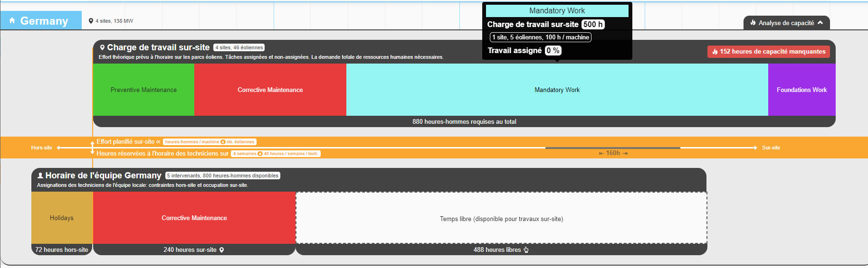The width and height of the screenshot is (868, 268).
Task: Click the cyan Mandatory Work workload block
Action: [557, 90]
